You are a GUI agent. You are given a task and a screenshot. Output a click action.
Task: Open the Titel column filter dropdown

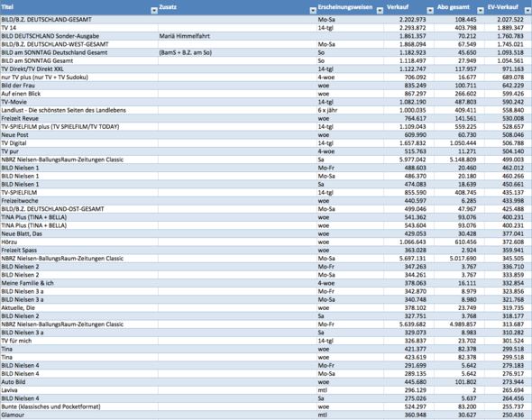point(154,11)
